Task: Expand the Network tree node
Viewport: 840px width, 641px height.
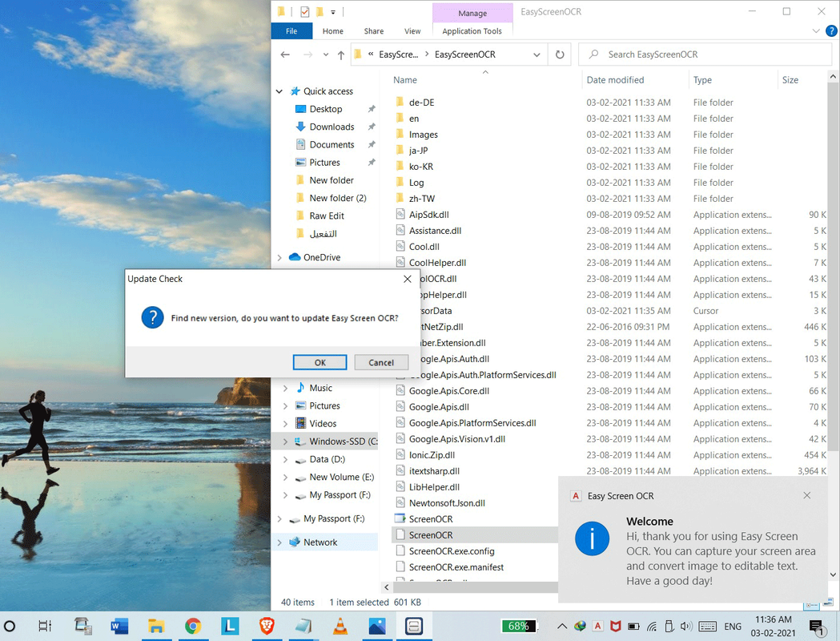Action: pos(279,542)
